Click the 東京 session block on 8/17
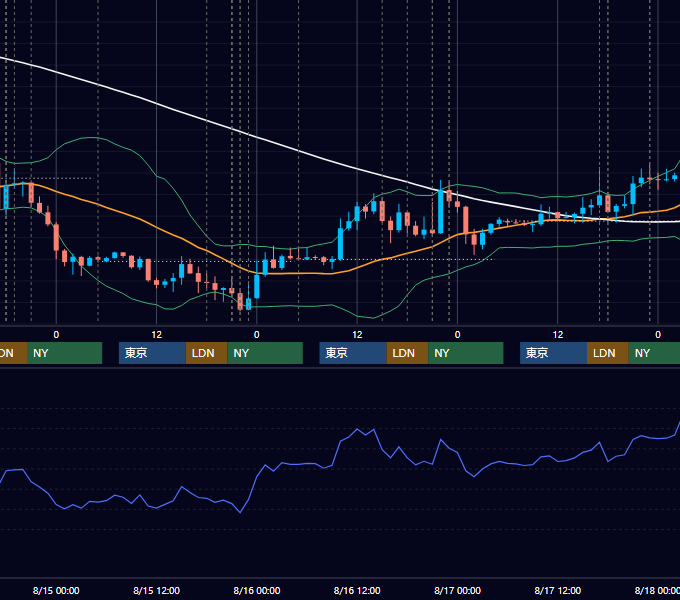The image size is (680, 600). [553, 353]
